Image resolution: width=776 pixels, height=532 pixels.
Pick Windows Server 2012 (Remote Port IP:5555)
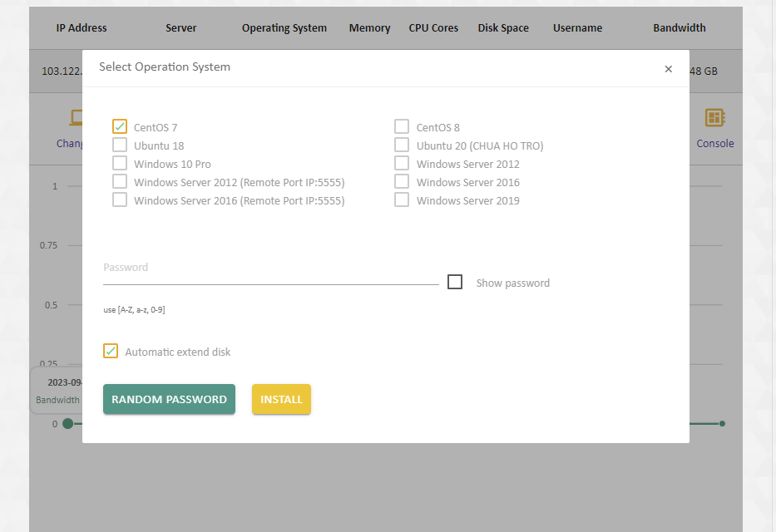(x=120, y=182)
